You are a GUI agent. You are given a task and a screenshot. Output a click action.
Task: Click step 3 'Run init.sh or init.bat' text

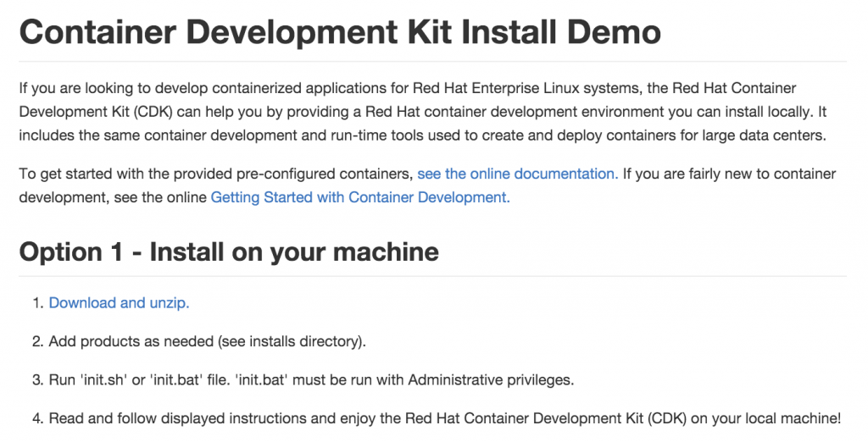(311, 380)
